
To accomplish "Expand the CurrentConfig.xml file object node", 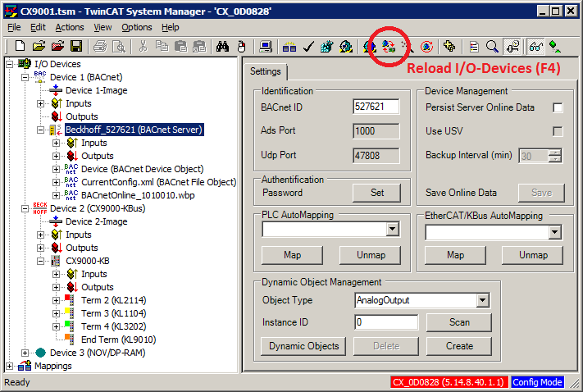I will click(56, 182).
